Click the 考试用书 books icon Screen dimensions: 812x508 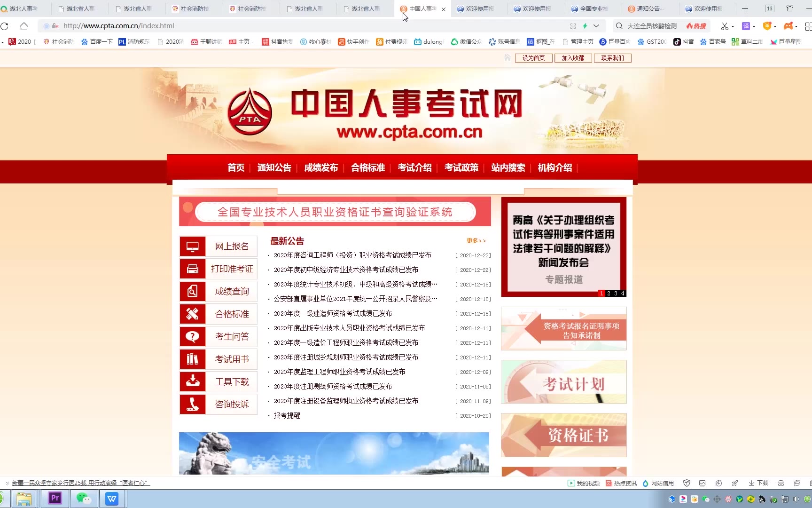193,359
